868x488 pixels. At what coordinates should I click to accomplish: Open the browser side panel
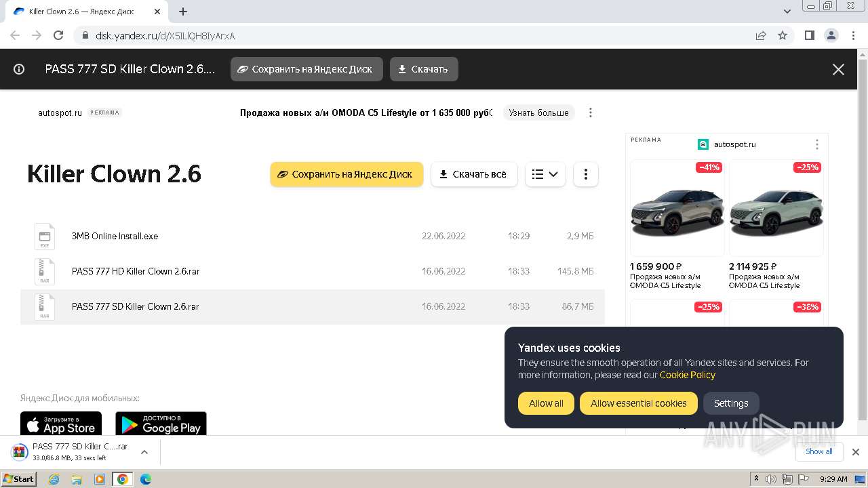pyautogui.click(x=810, y=36)
